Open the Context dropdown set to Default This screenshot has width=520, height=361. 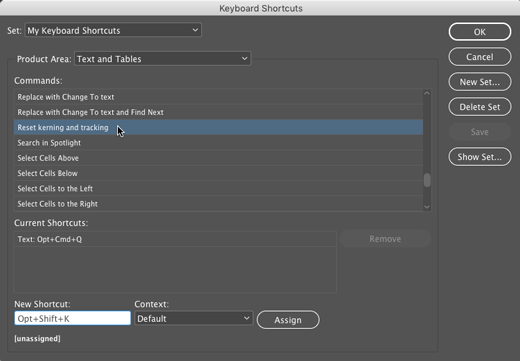tap(194, 319)
